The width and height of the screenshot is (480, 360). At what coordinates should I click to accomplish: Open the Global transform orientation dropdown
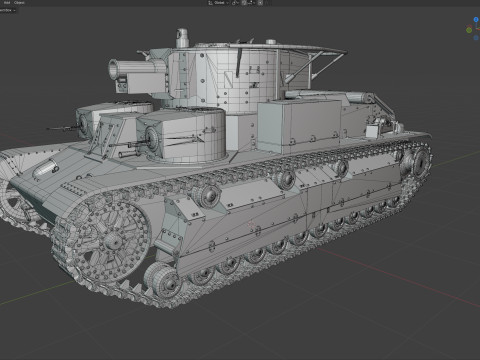point(219,3)
